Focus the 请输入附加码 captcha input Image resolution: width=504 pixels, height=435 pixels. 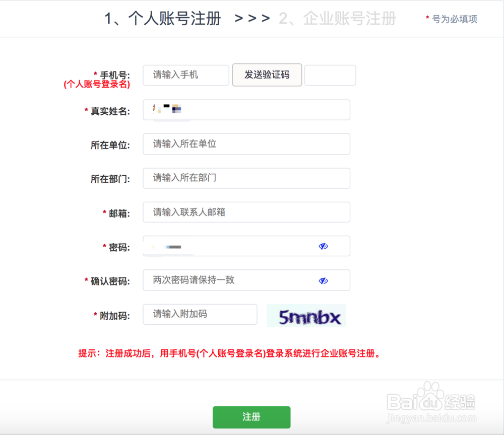coord(200,314)
